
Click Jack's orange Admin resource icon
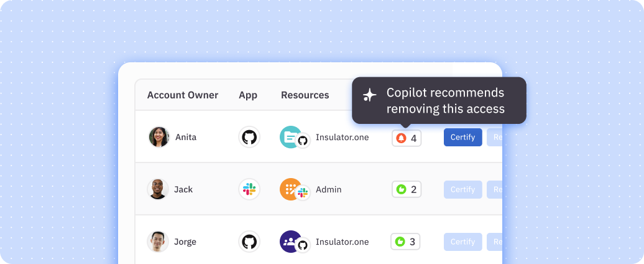[290, 189]
